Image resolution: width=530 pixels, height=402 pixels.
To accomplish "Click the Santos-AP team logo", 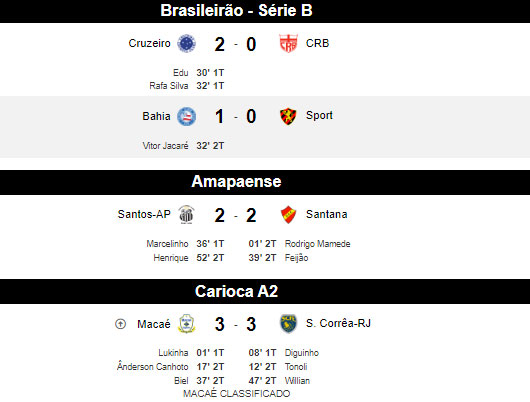I will pyautogui.click(x=187, y=214).
